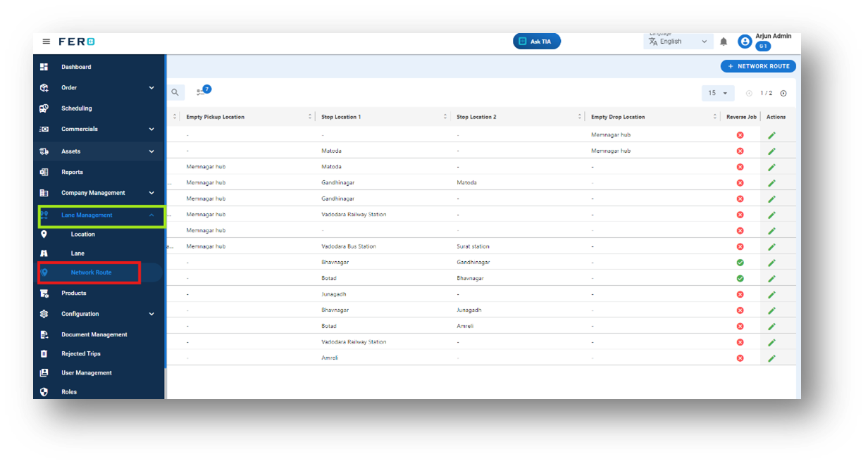Expand the Order menu chevron
The height and width of the screenshot is (466, 868).
click(151, 88)
